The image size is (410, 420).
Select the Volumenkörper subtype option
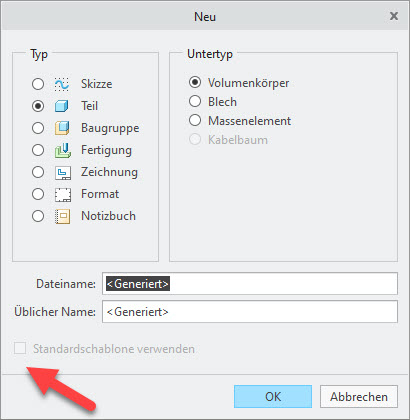195,82
